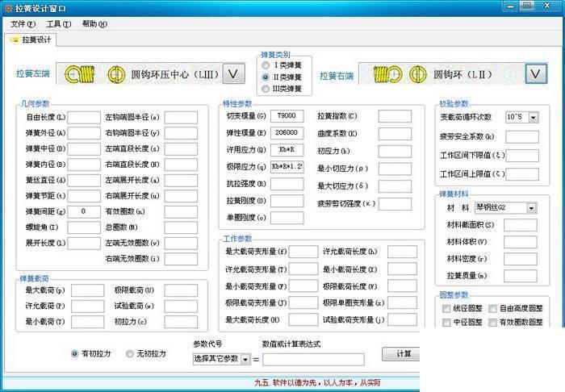Click the 拉簧设计 tab icon
This screenshot has height=392, width=565.
15,40
